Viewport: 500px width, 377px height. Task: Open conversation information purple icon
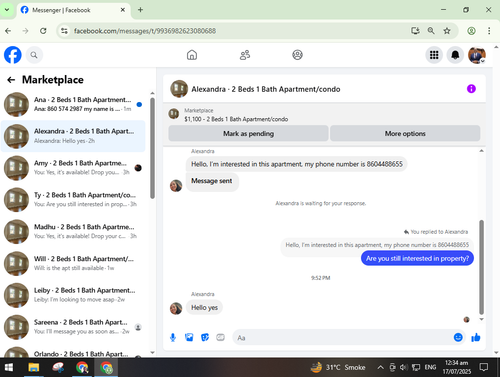(471, 89)
